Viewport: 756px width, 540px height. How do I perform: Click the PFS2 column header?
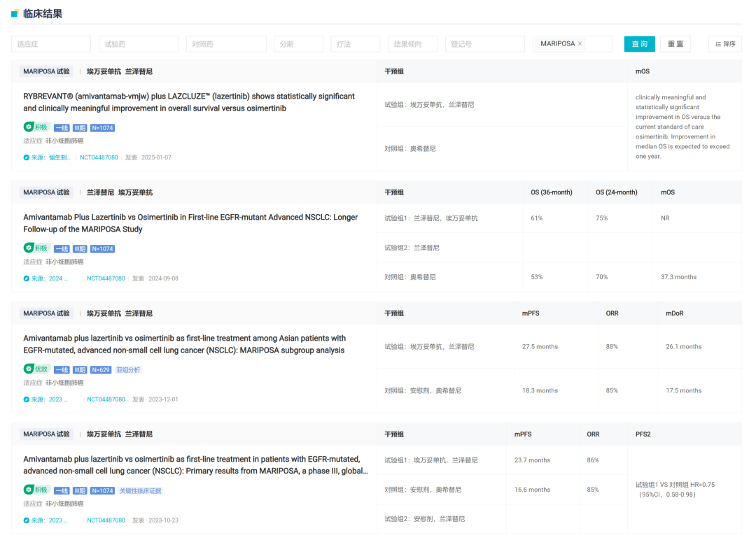click(x=643, y=434)
